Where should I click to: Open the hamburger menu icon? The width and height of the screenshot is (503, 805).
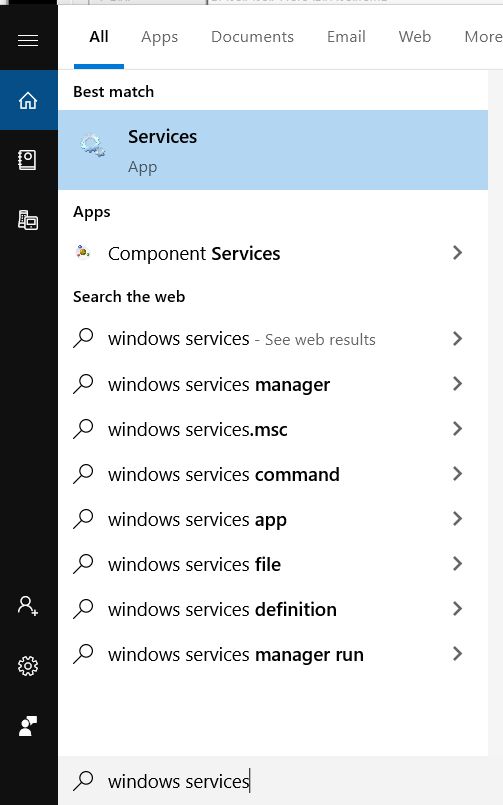point(28,40)
